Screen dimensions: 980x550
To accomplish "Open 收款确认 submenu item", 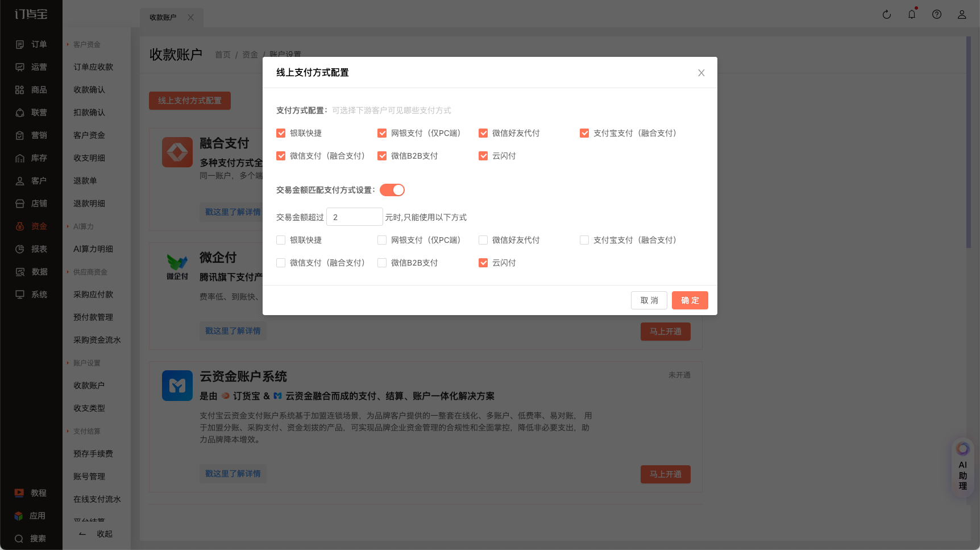I will (89, 90).
